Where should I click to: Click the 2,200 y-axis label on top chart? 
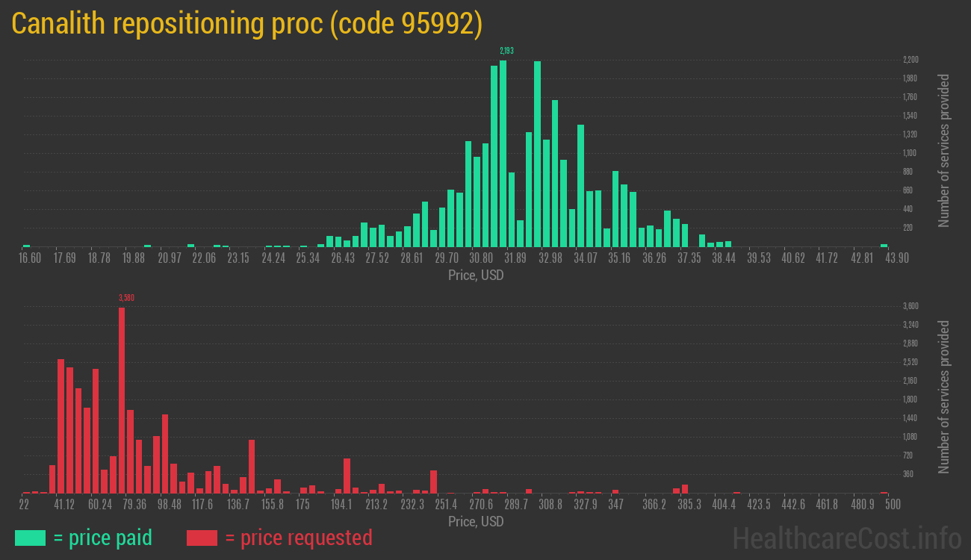910,60
